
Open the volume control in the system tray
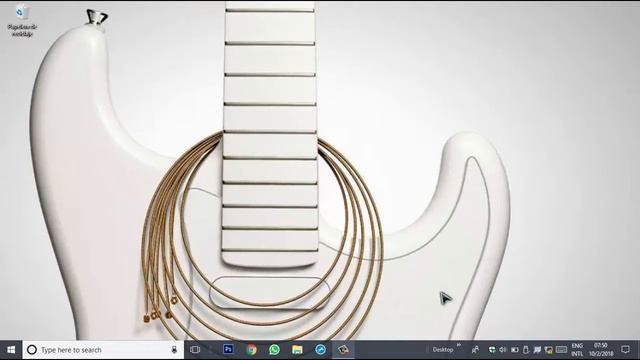point(502,350)
